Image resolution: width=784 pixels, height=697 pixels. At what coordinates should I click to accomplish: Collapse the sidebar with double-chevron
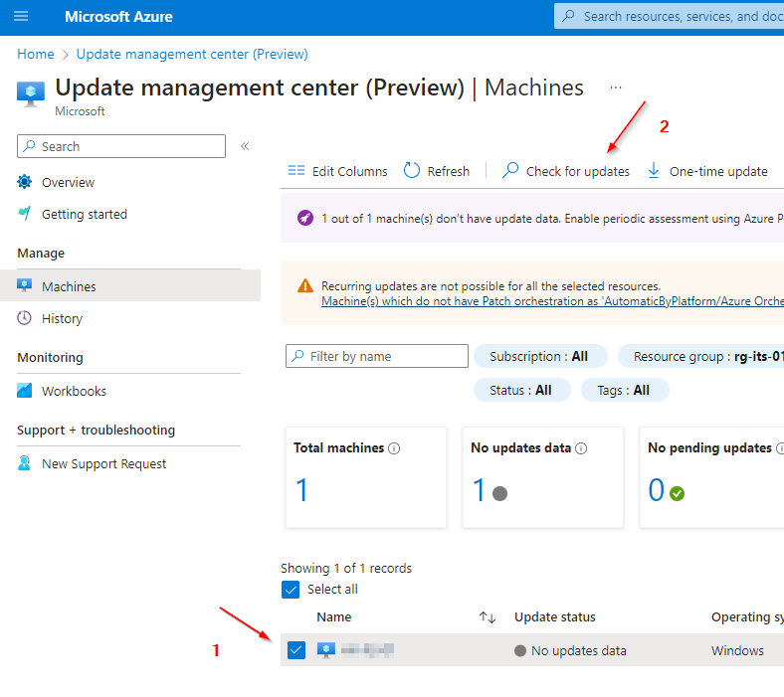click(x=245, y=146)
